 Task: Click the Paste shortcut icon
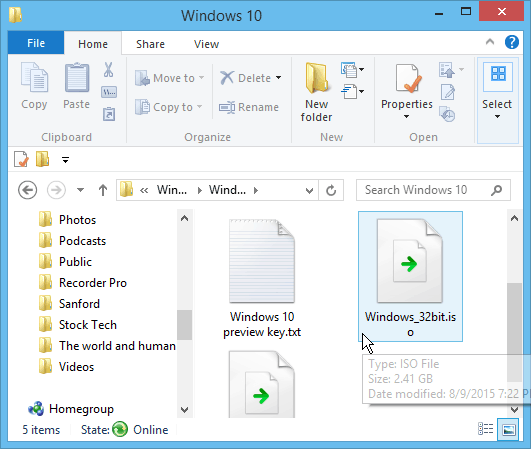point(109,114)
